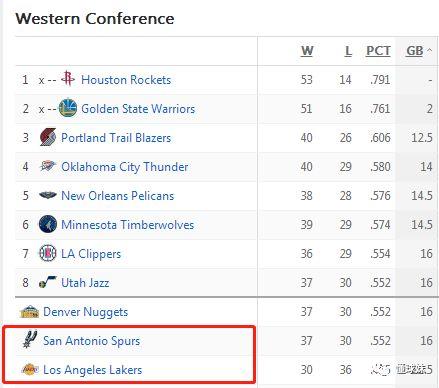Click the Houston Rockets logo icon
This screenshot has height=388, width=439.
point(68,79)
